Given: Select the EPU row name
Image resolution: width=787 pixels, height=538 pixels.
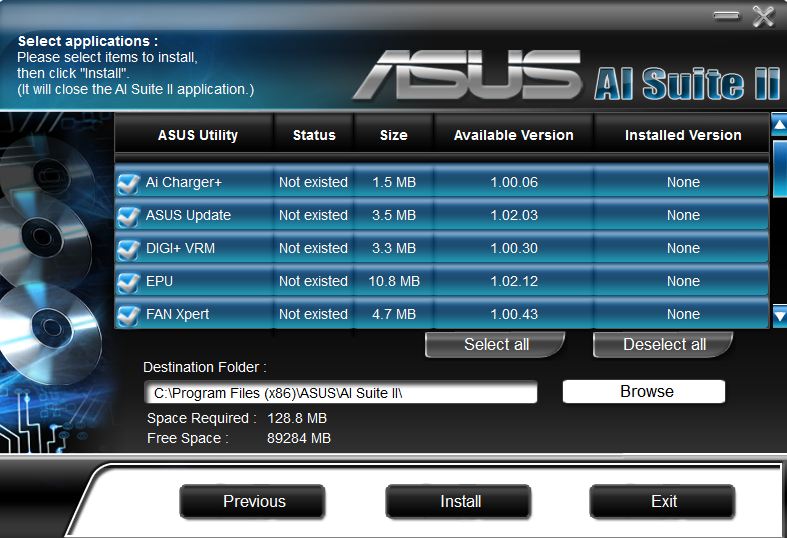Looking at the screenshot, I should pyautogui.click(x=159, y=281).
